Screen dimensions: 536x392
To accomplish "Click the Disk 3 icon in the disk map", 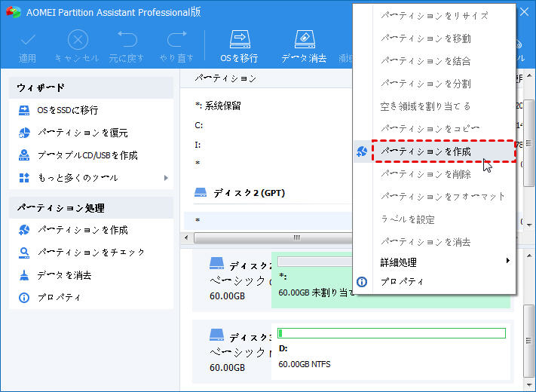I will pos(216,335).
